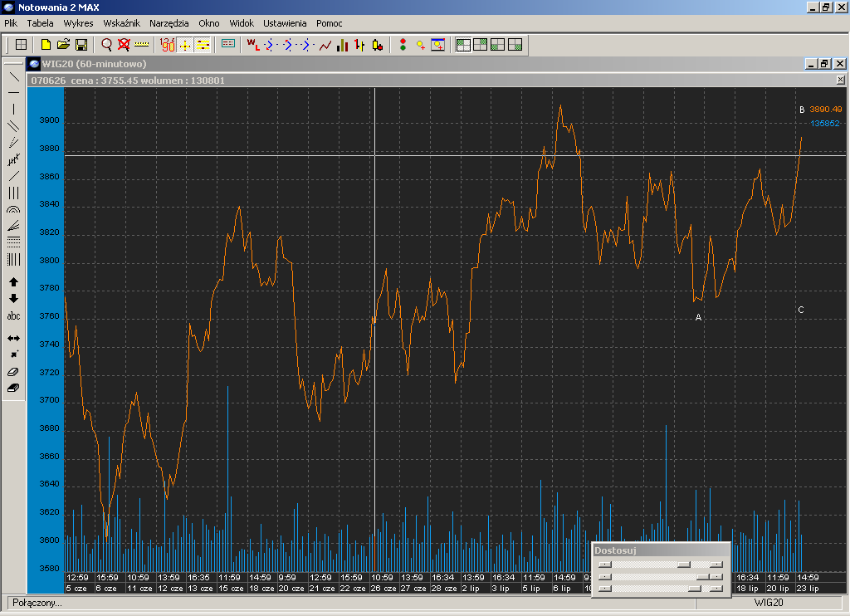Viewport: 850px width, 616px height.
Task: Click the red WL indicator icon
Action: click(252, 45)
